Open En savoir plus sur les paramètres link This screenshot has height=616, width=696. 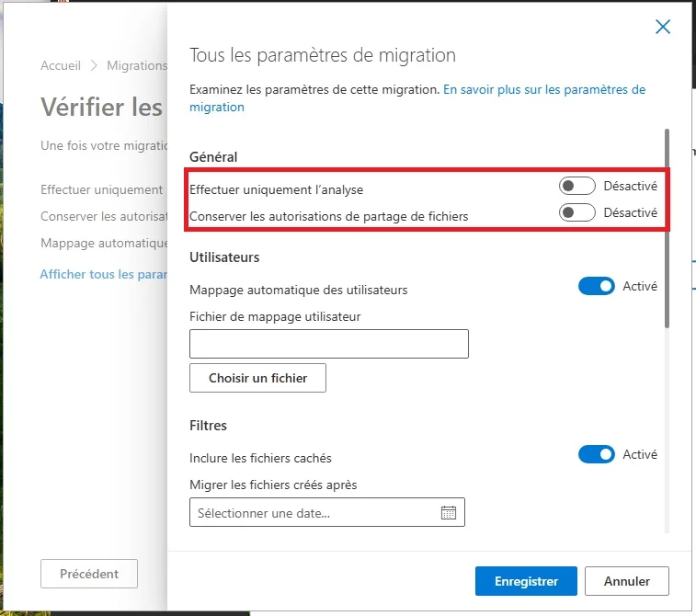417,98
